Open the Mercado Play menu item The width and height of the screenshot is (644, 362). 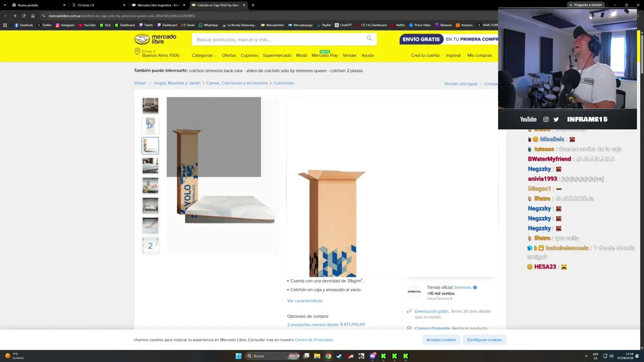(325, 55)
